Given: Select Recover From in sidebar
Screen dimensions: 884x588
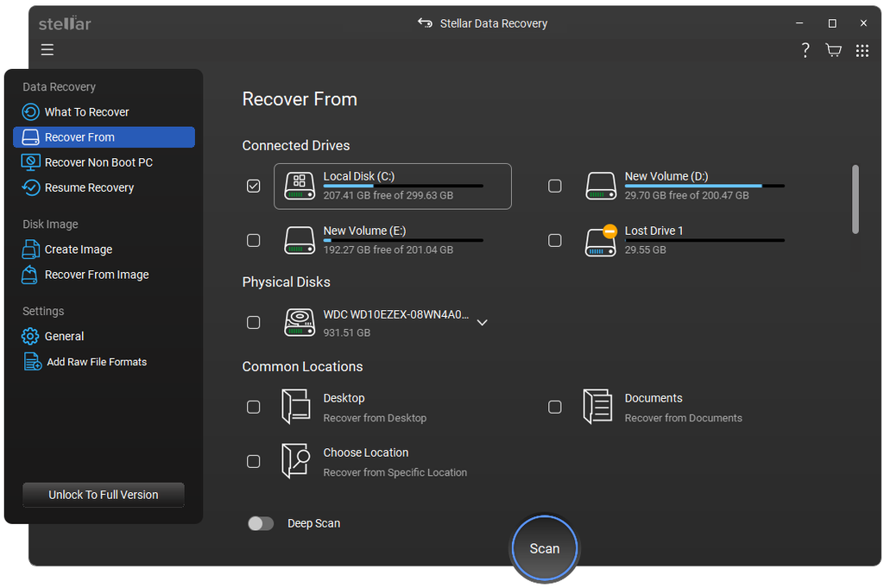Looking at the screenshot, I should click(104, 137).
